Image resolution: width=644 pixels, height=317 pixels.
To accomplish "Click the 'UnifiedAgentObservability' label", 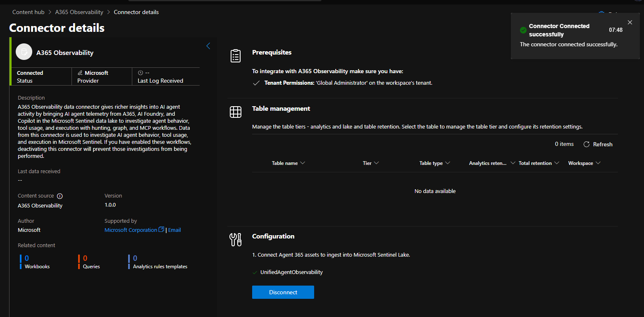I will (x=291, y=272).
